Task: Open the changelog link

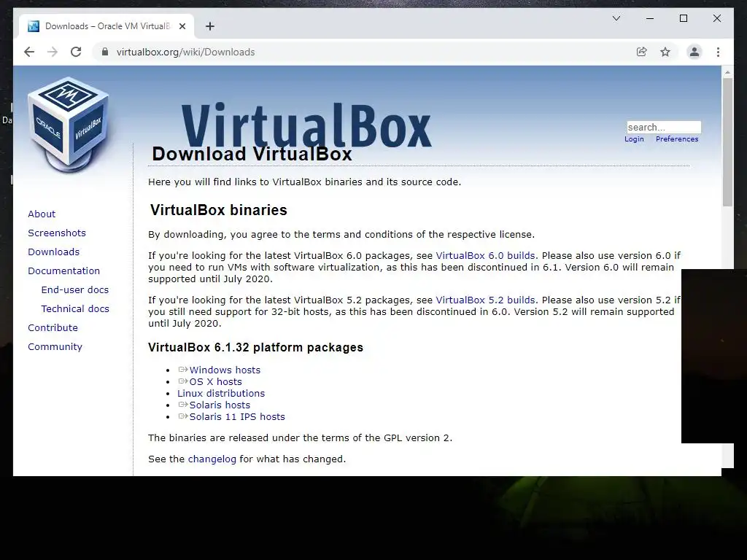Action: pyautogui.click(x=212, y=459)
